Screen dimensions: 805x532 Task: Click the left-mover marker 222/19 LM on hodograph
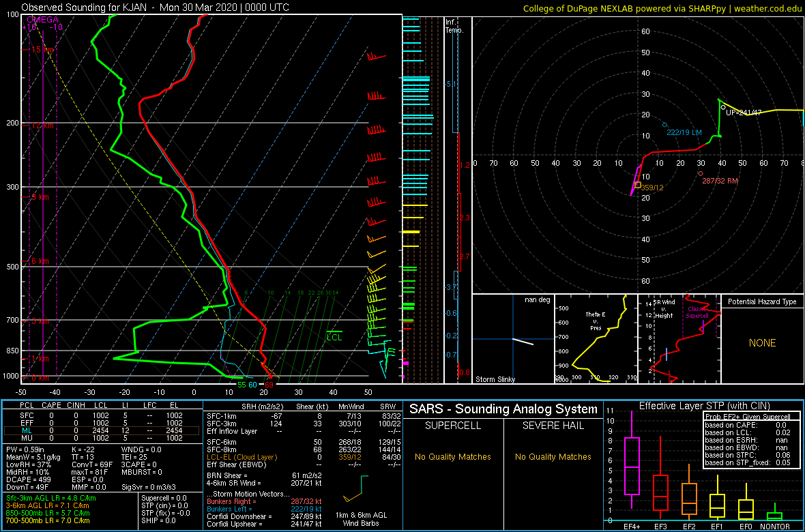coord(664,125)
